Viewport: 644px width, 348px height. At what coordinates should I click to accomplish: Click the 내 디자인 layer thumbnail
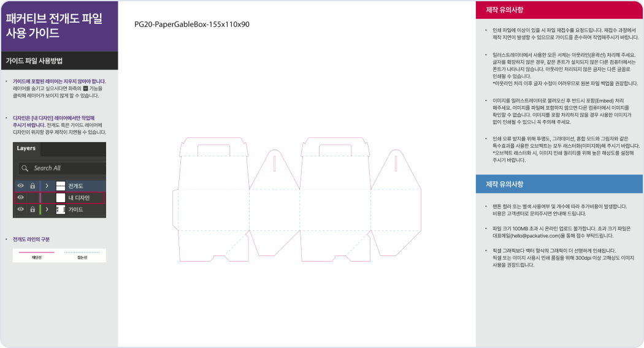(x=60, y=197)
